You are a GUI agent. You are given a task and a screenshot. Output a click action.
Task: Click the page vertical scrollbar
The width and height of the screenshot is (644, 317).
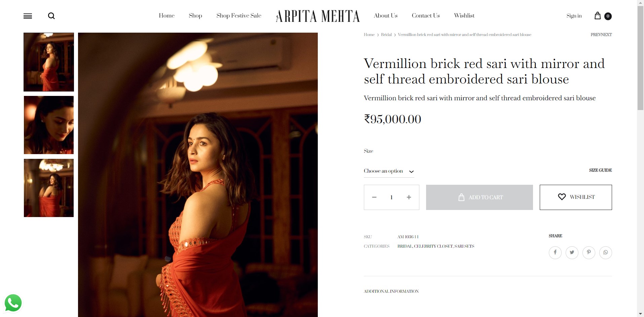[640, 158]
